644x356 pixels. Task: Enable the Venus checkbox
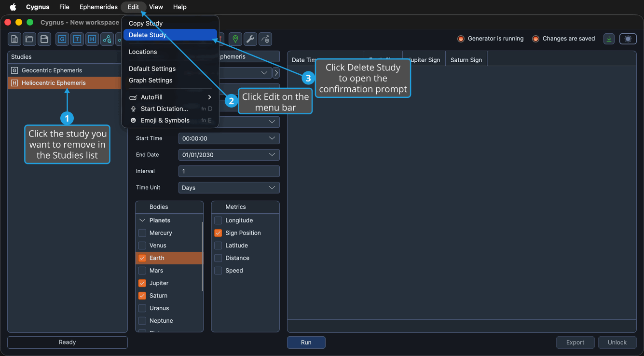click(142, 246)
